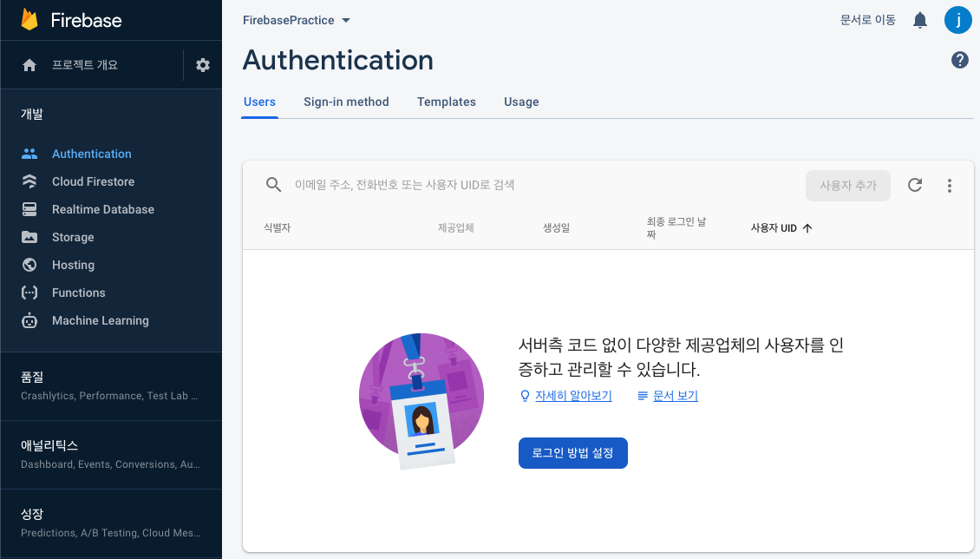The height and width of the screenshot is (559, 980).
Task: Click 프로젝트 개요 link
Action: tap(84, 65)
